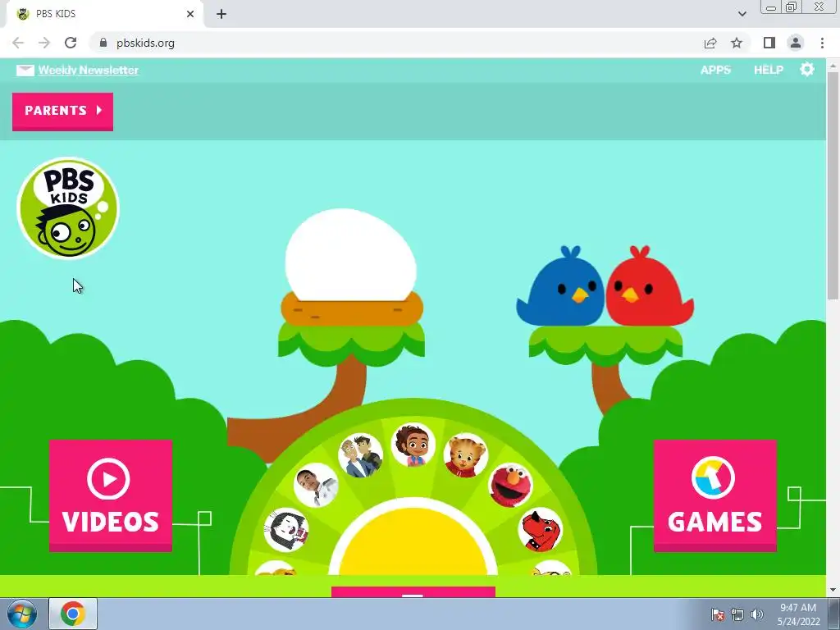The image size is (840, 630).
Task: Click the Weekly Newsletter envelope icon
Action: [25, 71]
